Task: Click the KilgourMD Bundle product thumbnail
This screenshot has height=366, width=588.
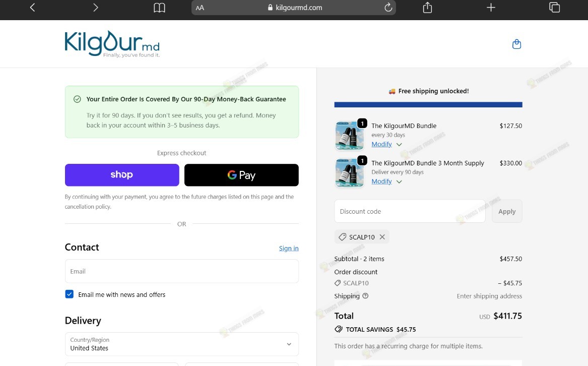Action: tap(349, 136)
